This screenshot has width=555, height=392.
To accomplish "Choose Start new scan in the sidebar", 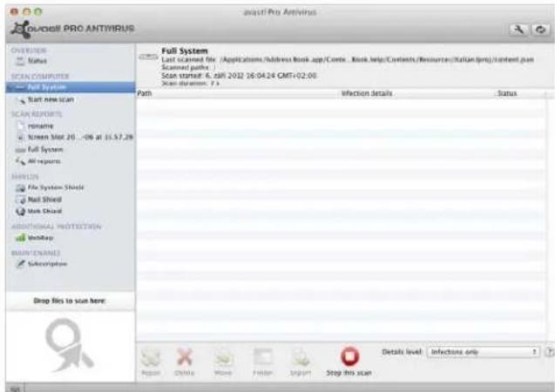I will click(51, 100).
